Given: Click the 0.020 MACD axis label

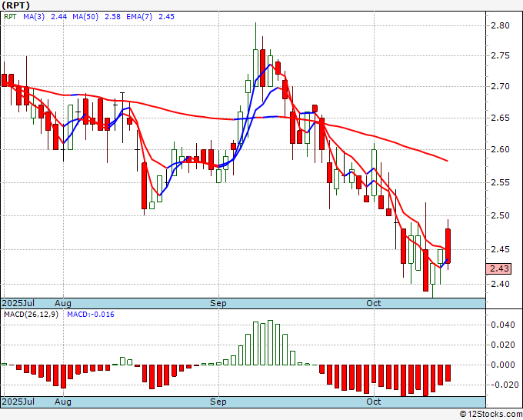Looking at the screenshot, I should (x=503, y=345).
